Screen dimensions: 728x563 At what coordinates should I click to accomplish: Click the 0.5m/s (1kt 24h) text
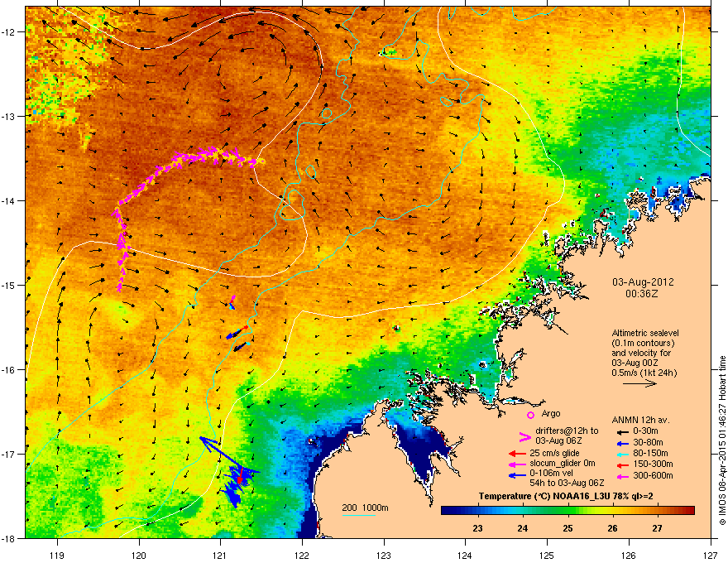click(x=644, y=373)
